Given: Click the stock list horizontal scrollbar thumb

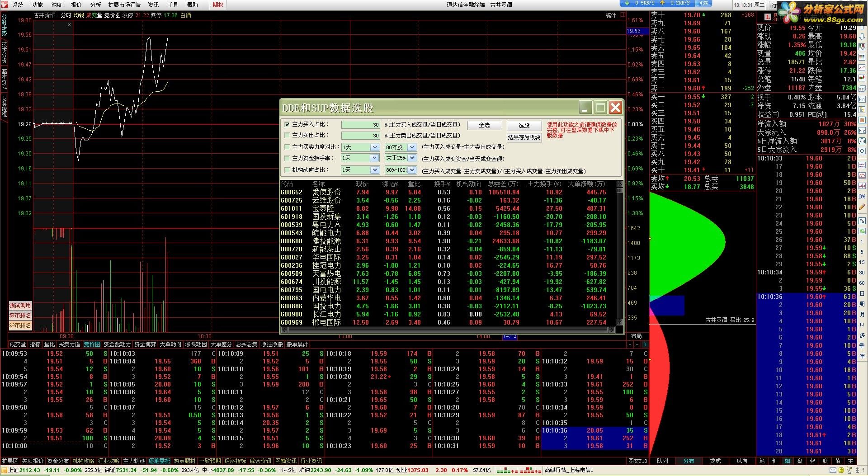Looking at the screenshot, I should [448, 330].
